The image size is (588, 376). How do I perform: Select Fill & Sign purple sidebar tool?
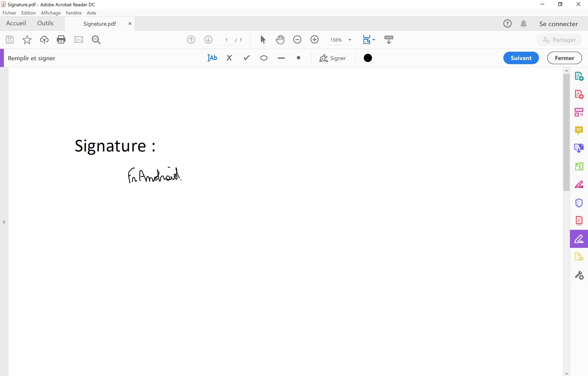[579, 239]
